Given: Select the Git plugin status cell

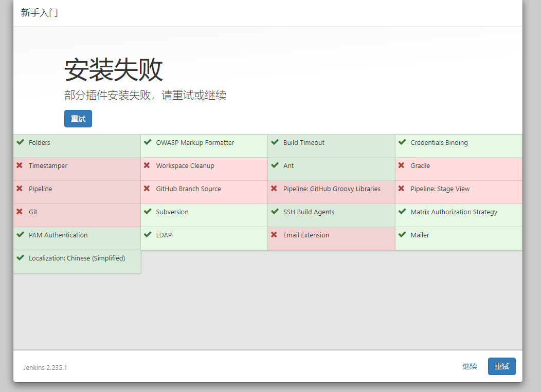Looking at the screenshot, I should (x=77, y=215).
